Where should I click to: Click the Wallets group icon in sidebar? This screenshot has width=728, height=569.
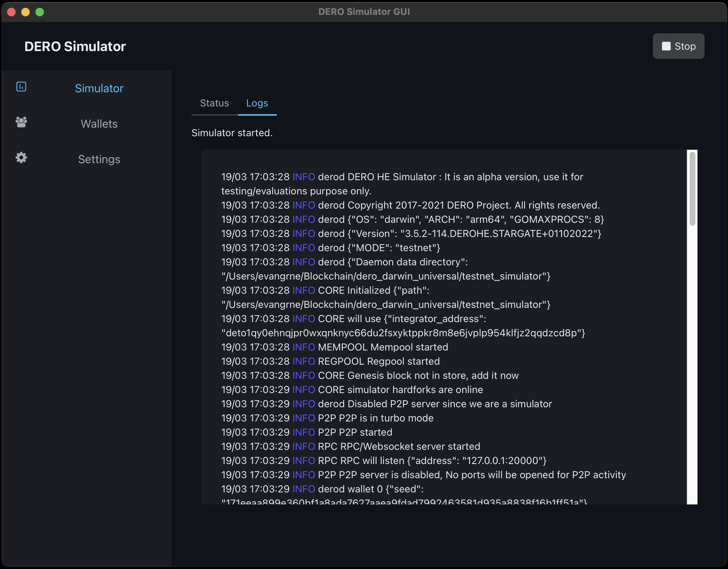21,122
